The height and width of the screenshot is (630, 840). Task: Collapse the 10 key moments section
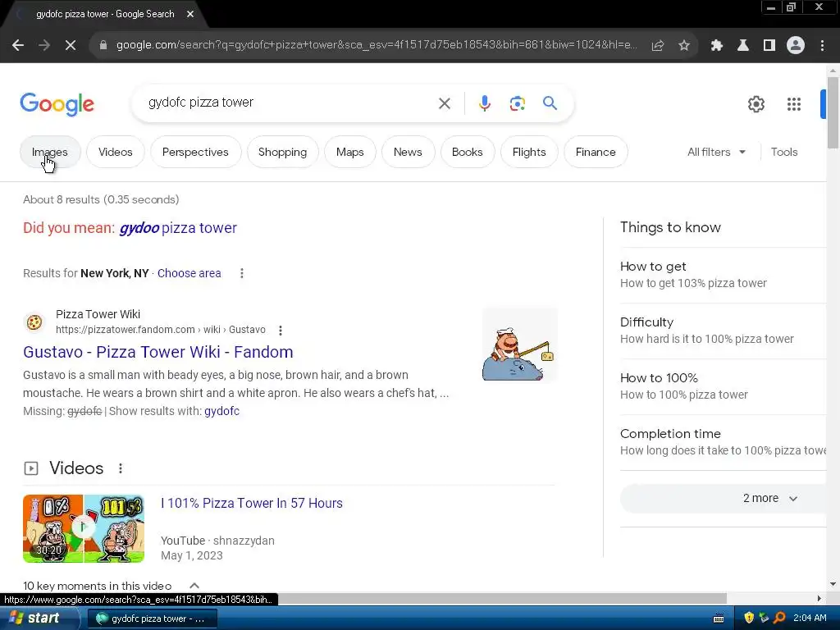pyautogui.click(x=194, y=586)
